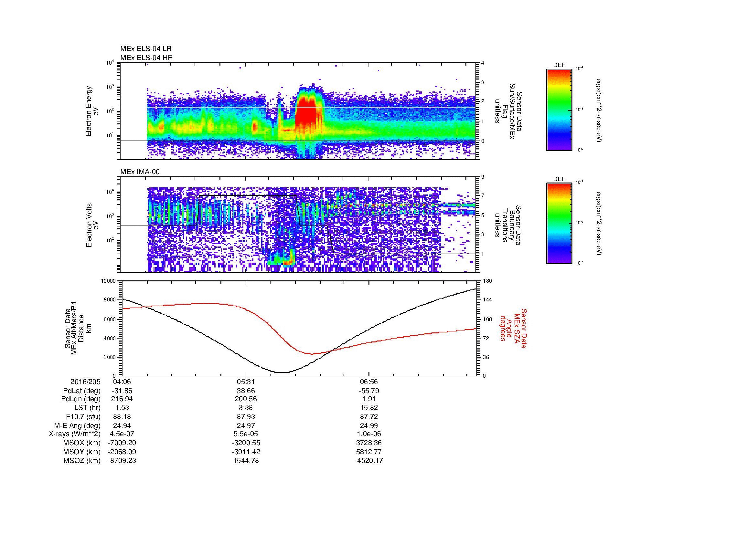Click the 'F10.7 (sfu)' row label

(x=83, y=416)
